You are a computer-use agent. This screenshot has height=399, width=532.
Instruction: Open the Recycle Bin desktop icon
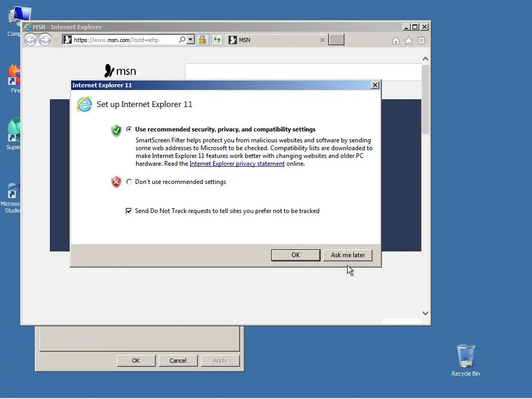pyautogui.click(x=465, y=361)
